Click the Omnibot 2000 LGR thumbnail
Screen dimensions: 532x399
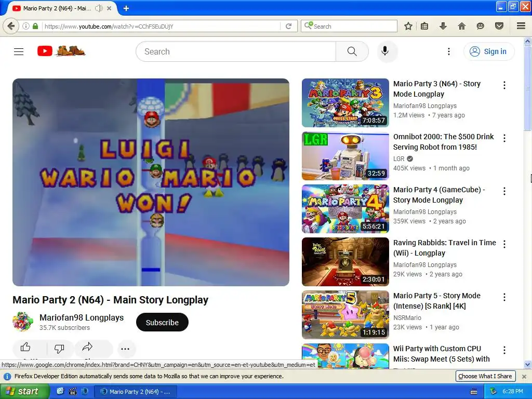coord(345,156)
